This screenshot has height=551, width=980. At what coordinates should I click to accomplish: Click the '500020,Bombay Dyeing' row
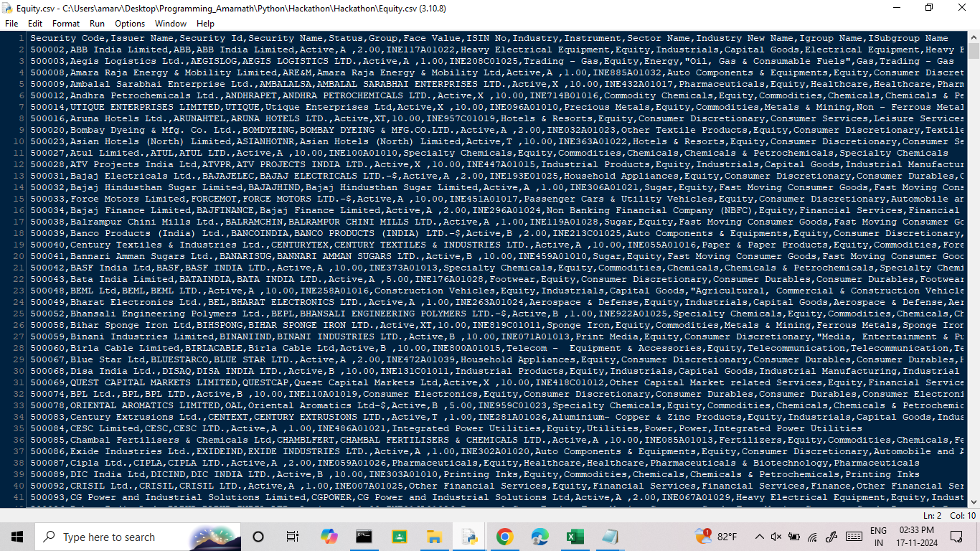coord(498,130)
